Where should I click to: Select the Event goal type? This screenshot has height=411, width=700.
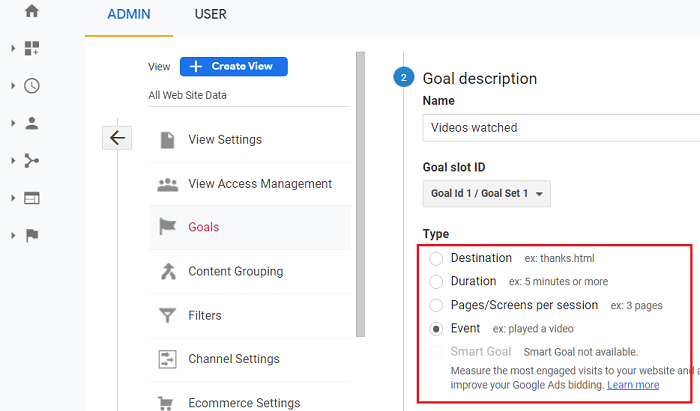436,329
